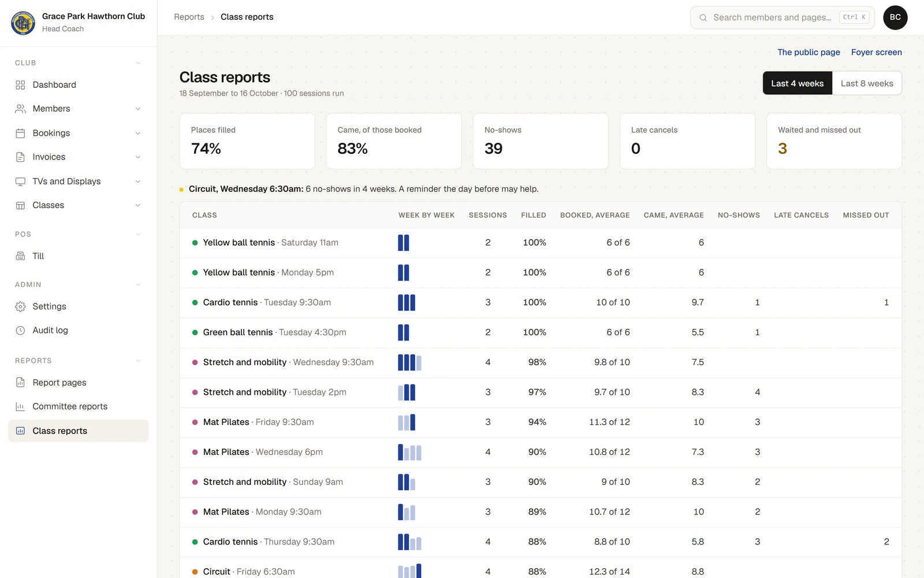Click the Grace Park Hawthorn Club logo

click(23, 23)
